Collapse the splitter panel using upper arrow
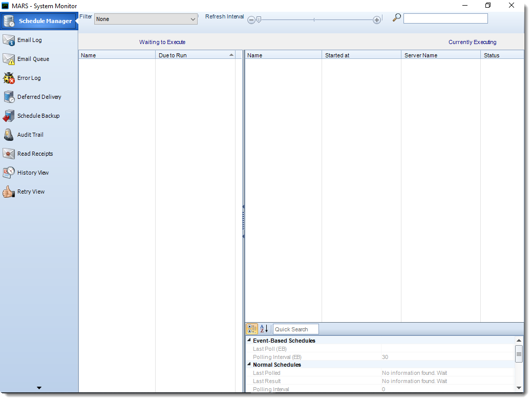532x401 pixels. 243,206
